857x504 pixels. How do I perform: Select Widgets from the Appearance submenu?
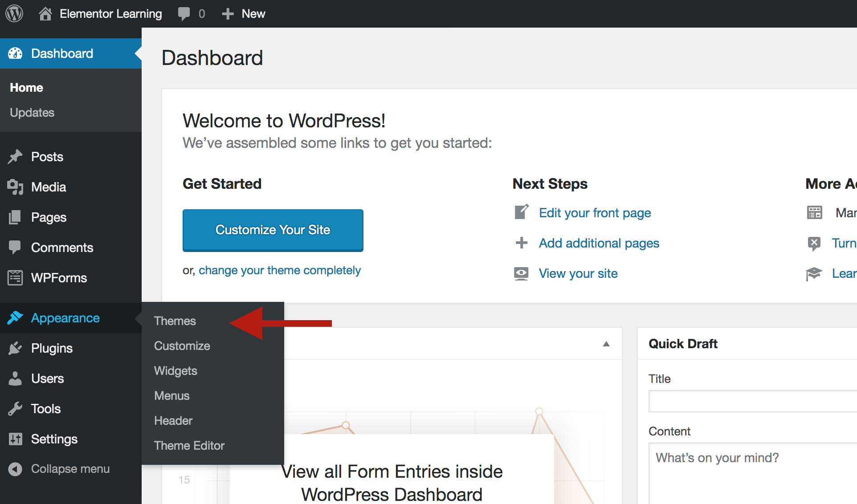pos(175,371)
